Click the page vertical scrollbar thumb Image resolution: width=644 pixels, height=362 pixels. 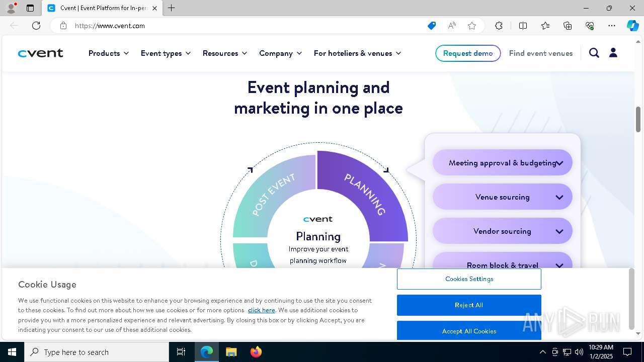point(638,119)
